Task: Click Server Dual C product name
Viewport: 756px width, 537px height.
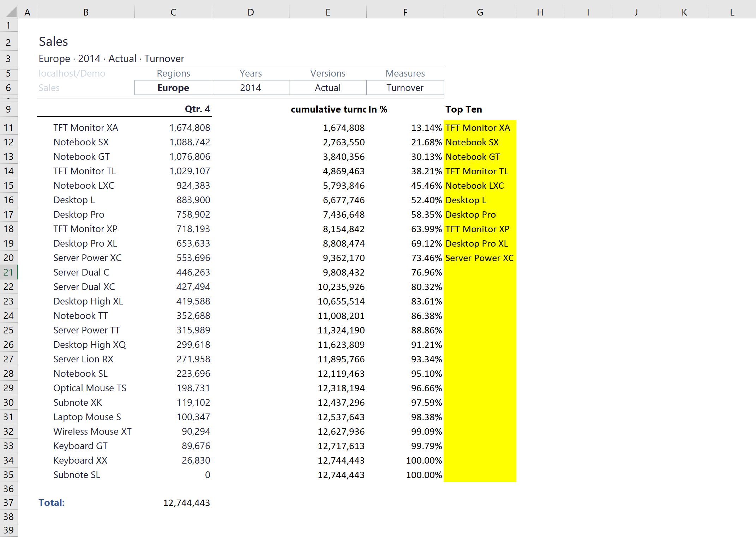Action: click(x=81, y=272)
